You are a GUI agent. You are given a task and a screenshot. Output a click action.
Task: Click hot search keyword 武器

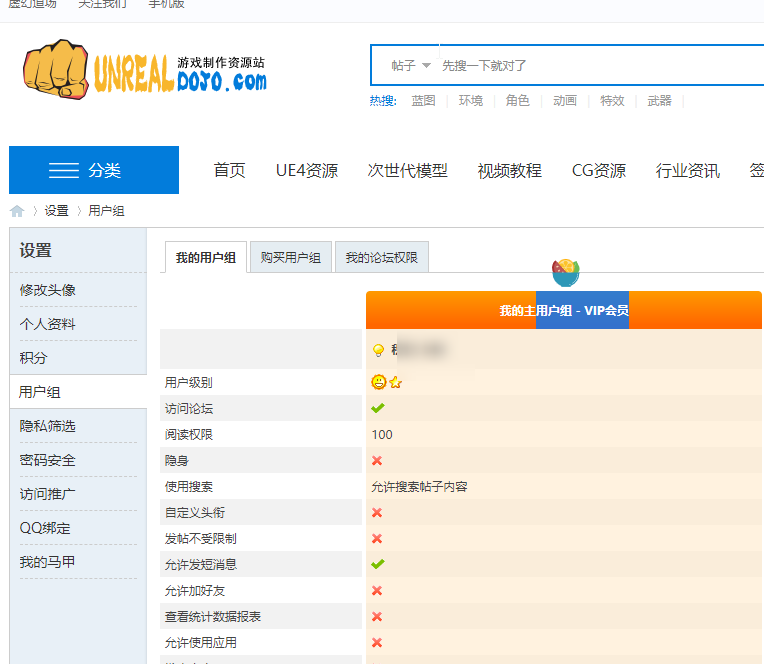pos(659,101)
